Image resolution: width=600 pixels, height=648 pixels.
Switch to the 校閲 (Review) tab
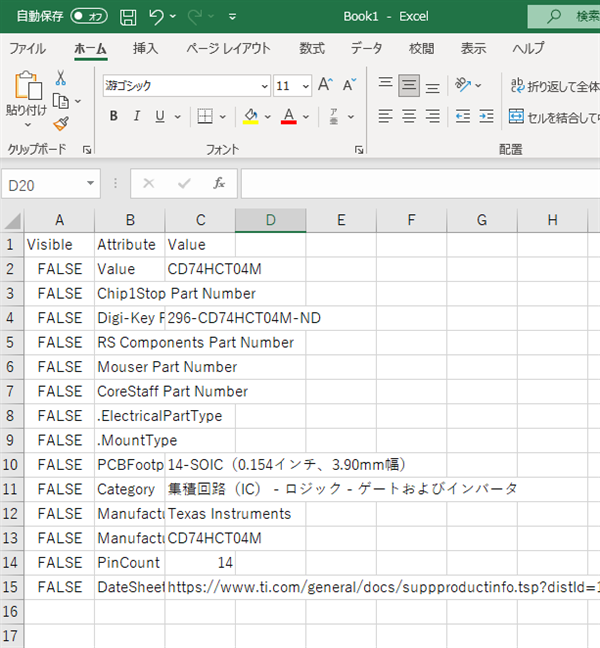(421, 49)
